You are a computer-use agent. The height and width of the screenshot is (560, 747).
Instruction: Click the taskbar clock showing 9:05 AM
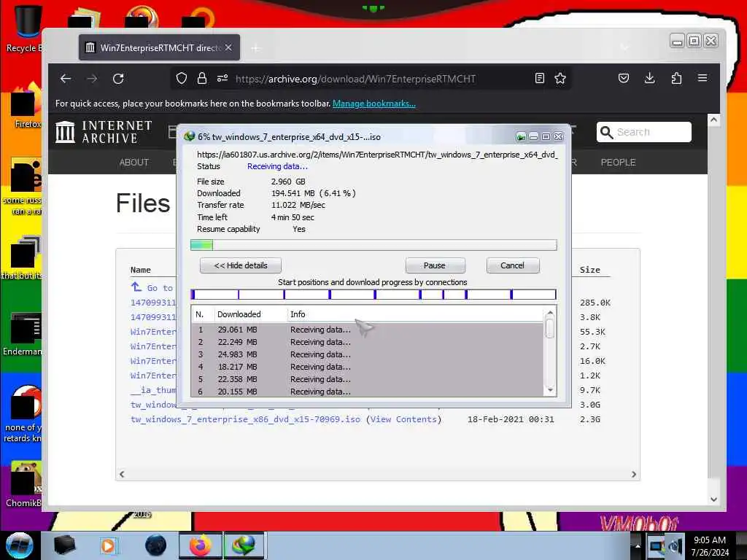click(710, 545)
